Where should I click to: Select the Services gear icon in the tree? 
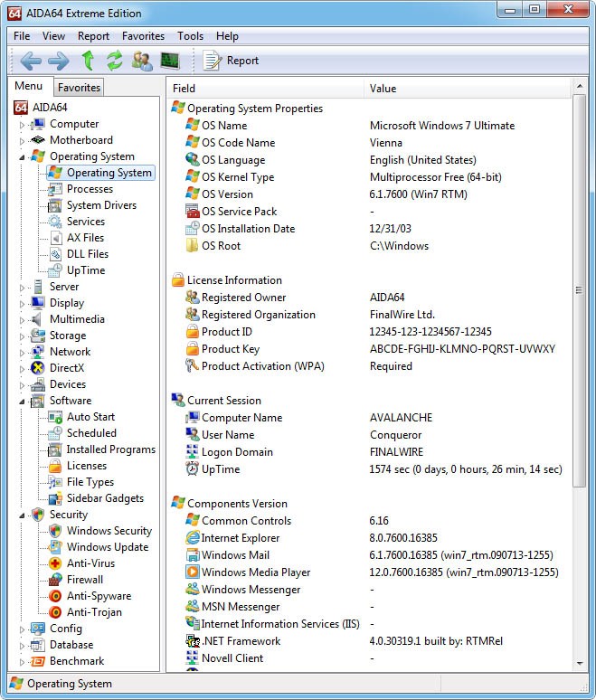(x=55, y=222)
